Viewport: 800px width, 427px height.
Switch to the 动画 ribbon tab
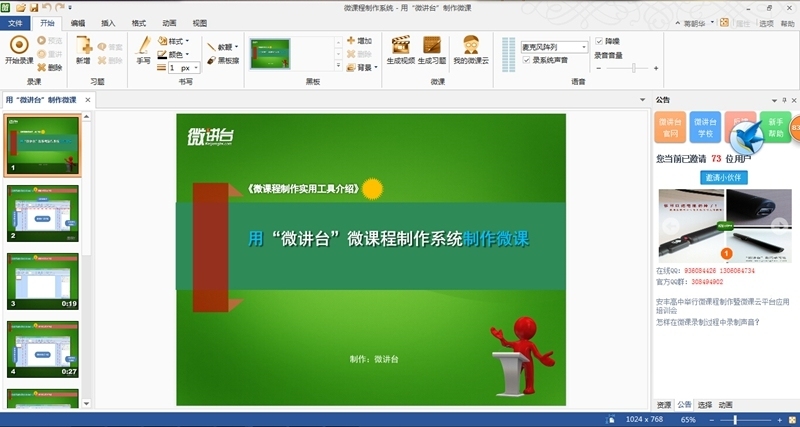tap(169, 23)
